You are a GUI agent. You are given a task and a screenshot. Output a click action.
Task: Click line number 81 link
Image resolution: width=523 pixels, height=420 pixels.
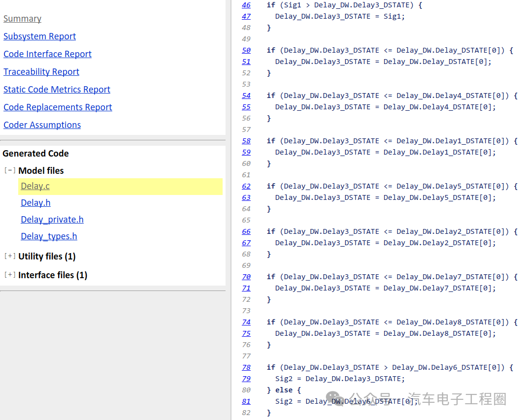click(x=246, y=401)
